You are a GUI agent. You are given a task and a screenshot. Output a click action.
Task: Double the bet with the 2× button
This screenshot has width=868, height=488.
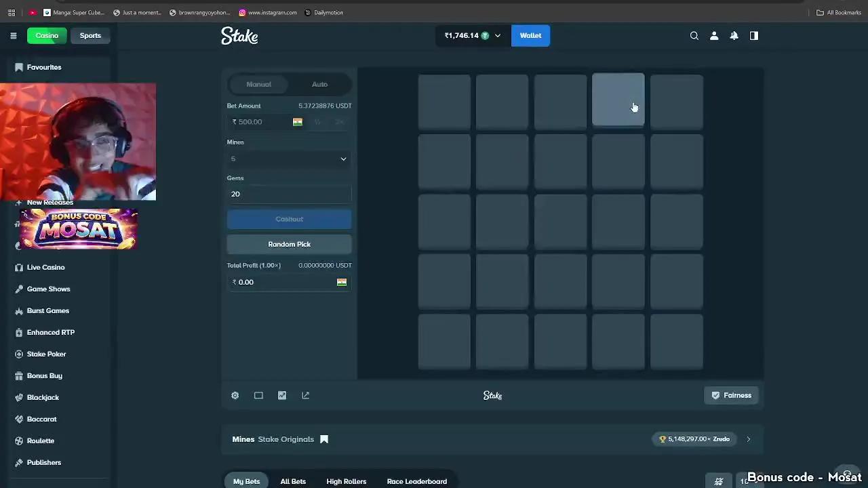tap(340, 122)
